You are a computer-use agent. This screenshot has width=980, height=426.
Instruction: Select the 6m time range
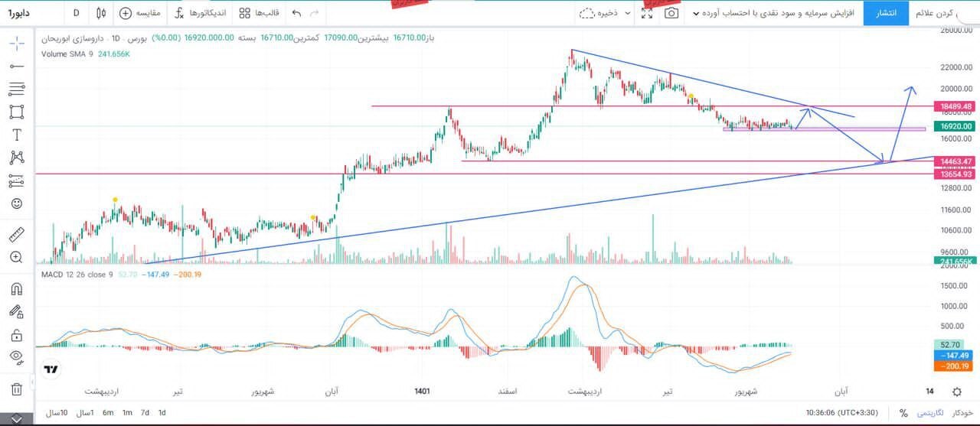point(108,413)
